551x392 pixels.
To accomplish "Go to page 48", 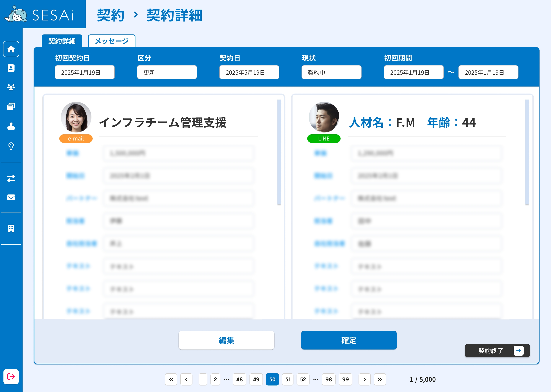I will 240,379.
